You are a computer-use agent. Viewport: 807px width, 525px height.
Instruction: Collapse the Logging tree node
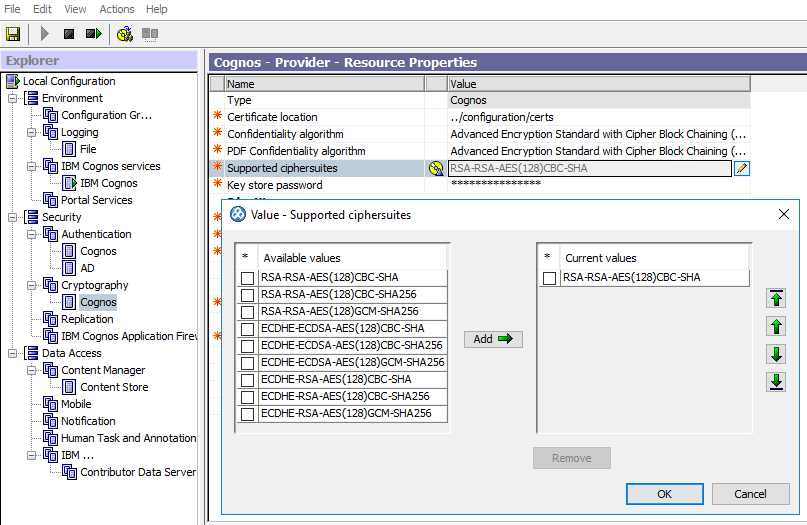coord(31,132)
